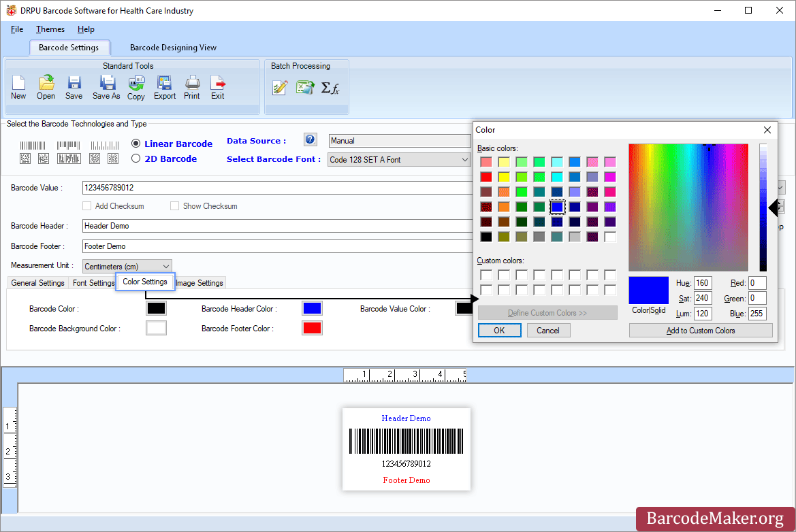Click the batch processing Excel import icon
The width and height of the screenshot is (796, 532).
tap(305, 88)
